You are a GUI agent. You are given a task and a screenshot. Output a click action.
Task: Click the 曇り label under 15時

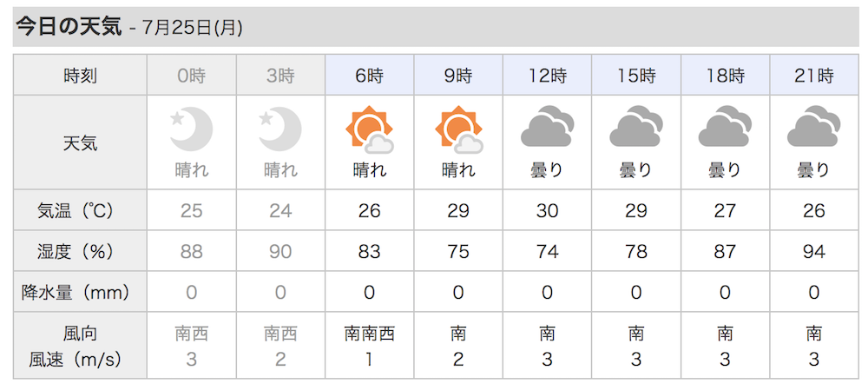636,170
